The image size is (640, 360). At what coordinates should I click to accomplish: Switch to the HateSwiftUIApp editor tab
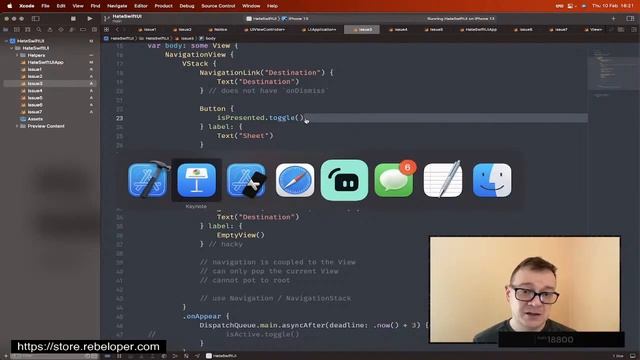pos(478,29)
